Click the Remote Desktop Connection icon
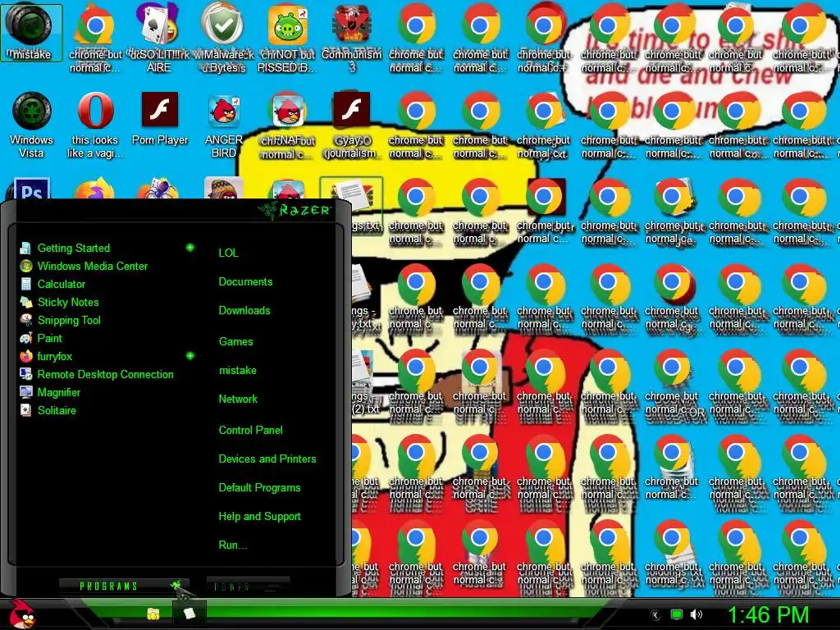 click(25, 374)
